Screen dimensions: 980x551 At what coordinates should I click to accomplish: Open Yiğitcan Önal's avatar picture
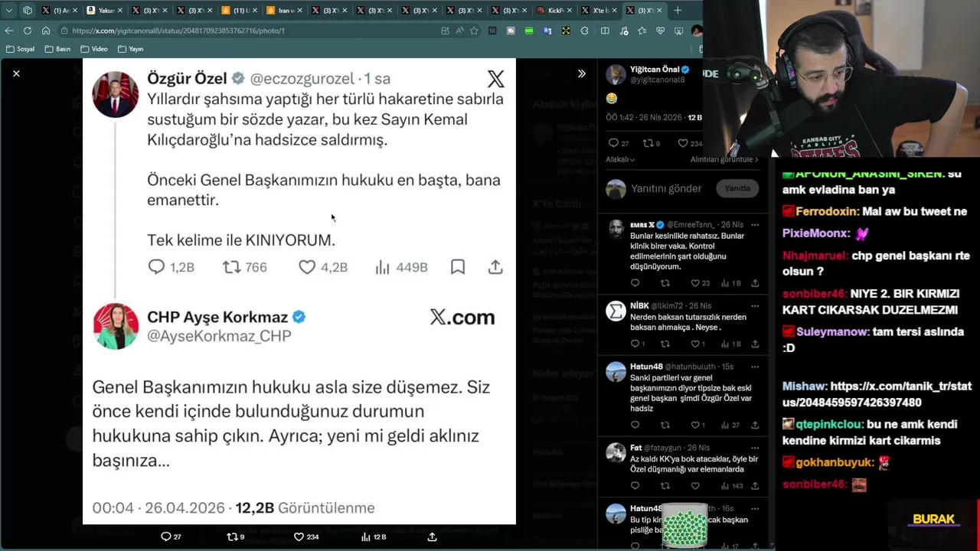pyautogui.click(x=616, y=74)
